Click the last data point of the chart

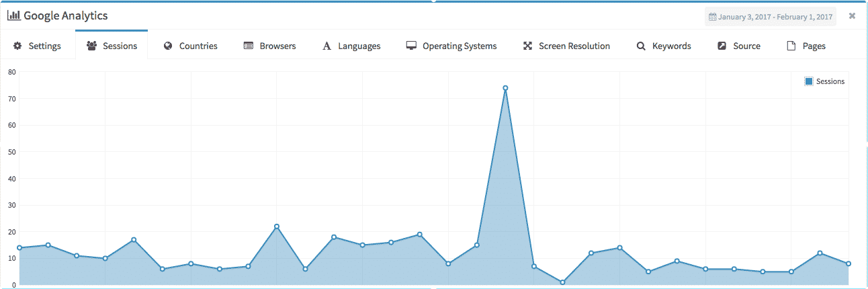[x=849, y=263]
